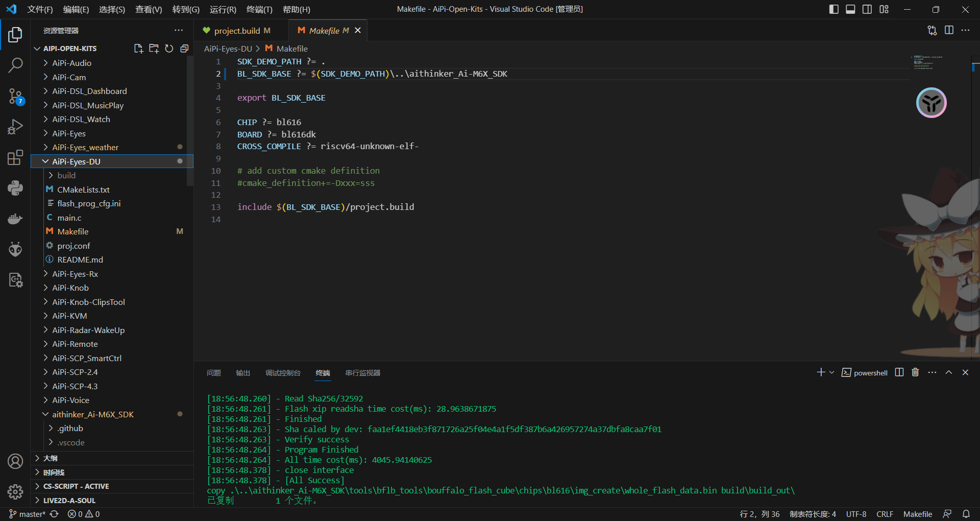Collapse the AIPI-OPEN-KITS root section

70,49
